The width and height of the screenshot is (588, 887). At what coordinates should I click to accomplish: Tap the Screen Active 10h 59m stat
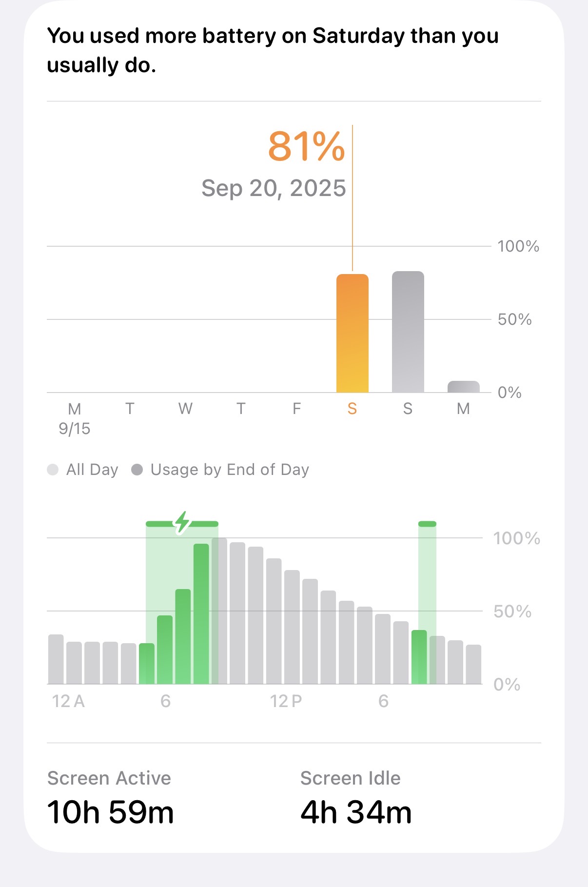coord(110,798)
